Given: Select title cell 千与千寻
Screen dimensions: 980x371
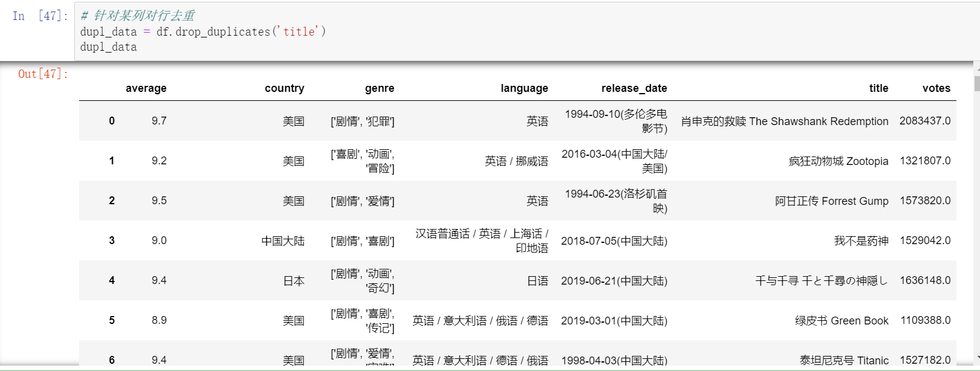Looking at the screenshot, I should click(x=822, y=281).
